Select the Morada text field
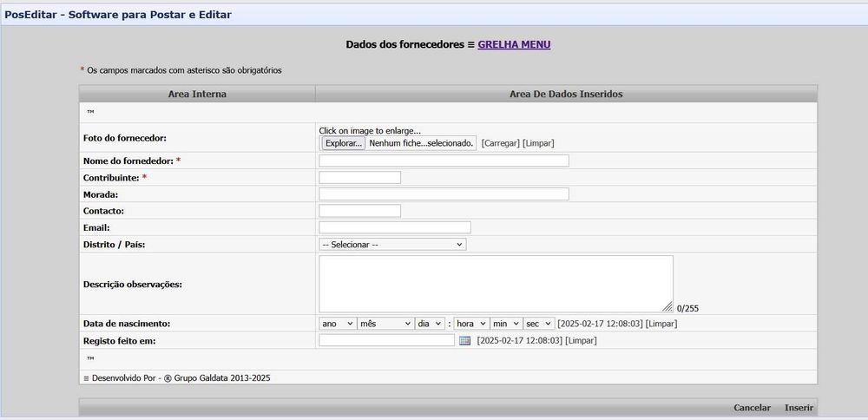The width and height of the screenshot is (868, 420). pyautogui.click(x=444, y=194)
